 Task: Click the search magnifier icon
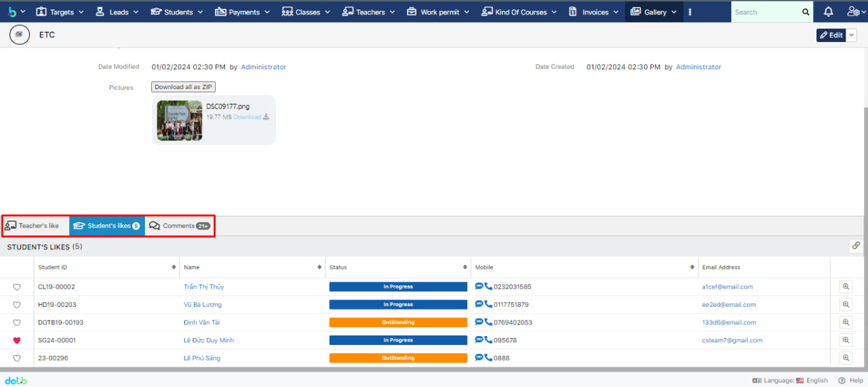(x=806, y=12)
